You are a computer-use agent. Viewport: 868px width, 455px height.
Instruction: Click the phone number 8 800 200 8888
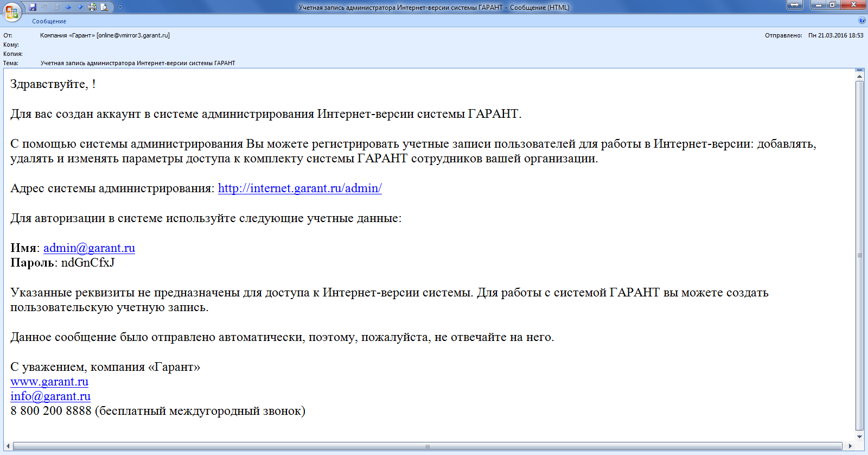(51, 411)
